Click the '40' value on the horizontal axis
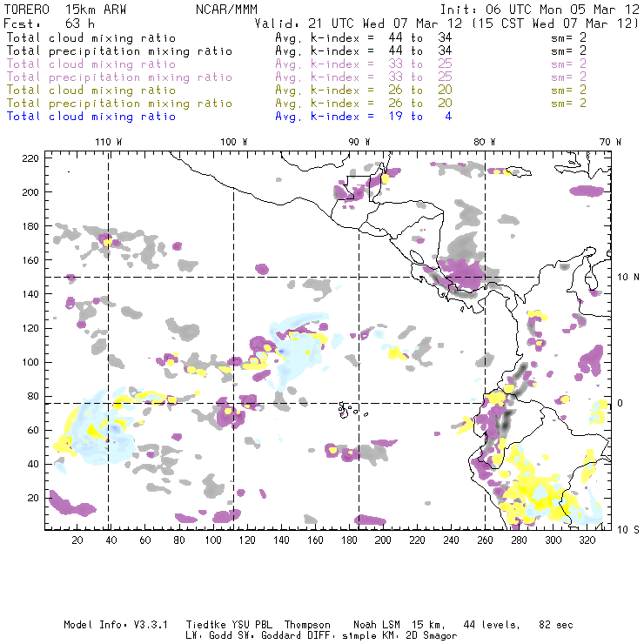Viewport: 644px width, 644px height. pyautogui.click(x=111, y=540)
